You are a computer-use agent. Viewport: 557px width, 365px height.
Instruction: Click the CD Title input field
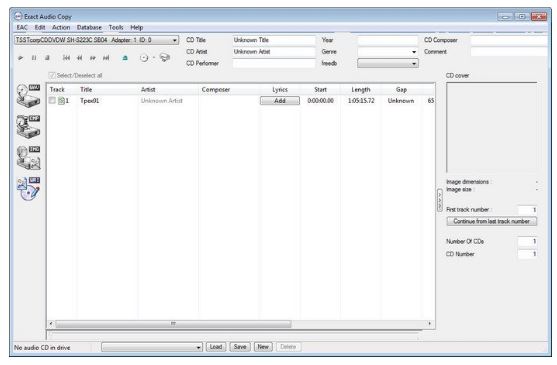coord(274,40)
